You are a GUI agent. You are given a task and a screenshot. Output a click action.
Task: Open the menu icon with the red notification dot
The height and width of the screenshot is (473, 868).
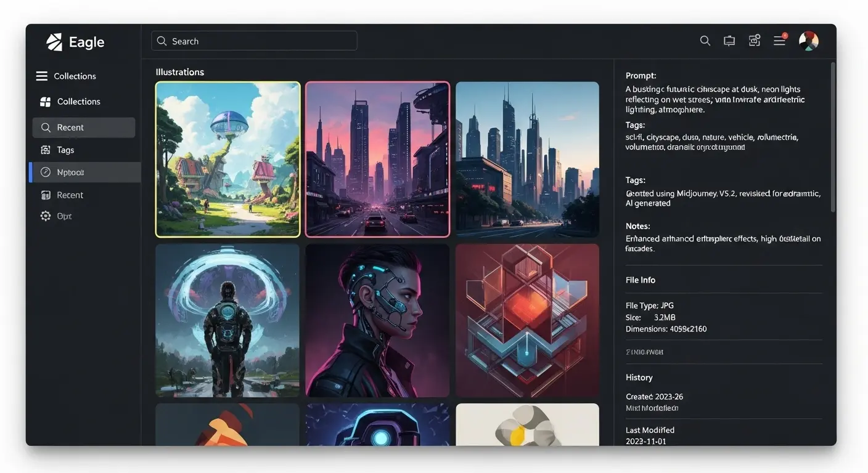780,41
